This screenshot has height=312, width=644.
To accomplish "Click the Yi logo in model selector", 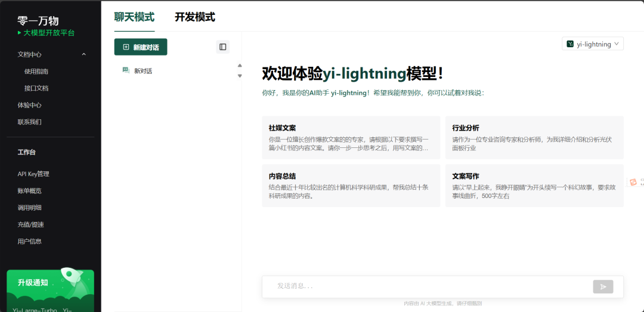I will pyautogui.click(x=570, y=44).
